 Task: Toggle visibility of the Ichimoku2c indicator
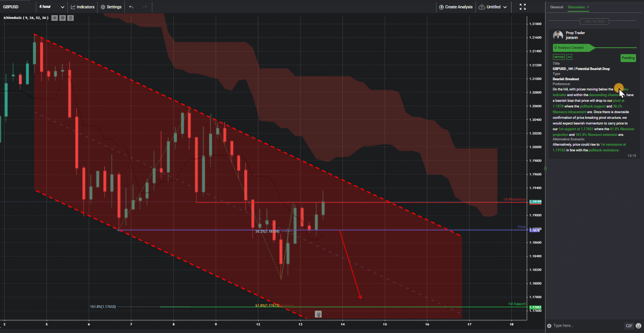tap(55, 18)
